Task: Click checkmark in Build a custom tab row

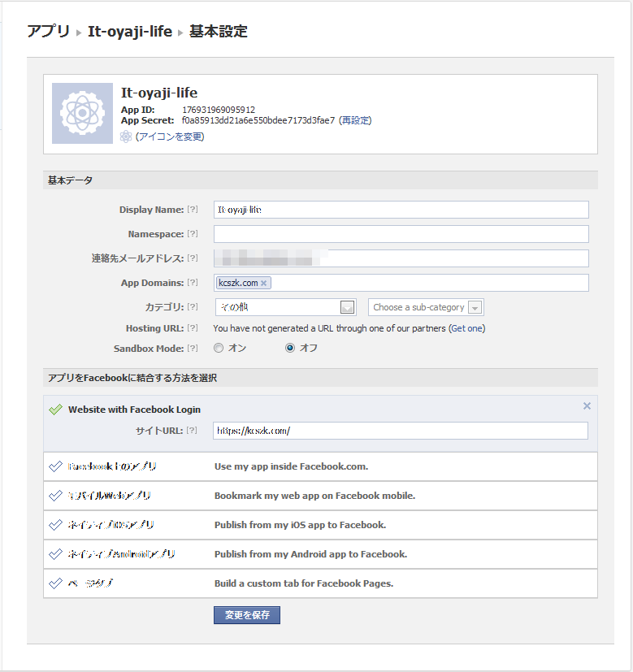Action: click(x=56, y=583)
